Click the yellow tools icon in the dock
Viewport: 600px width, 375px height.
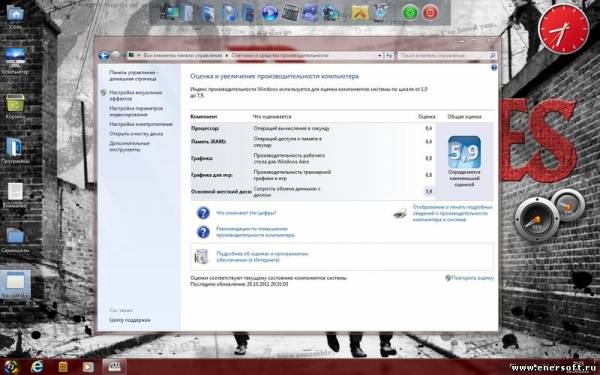360,13
